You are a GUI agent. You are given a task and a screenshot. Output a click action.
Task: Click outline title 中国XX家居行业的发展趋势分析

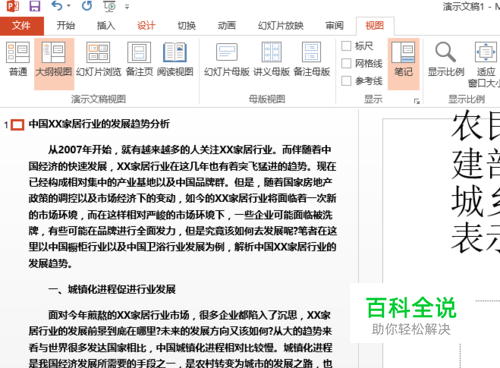pos(99,124)
